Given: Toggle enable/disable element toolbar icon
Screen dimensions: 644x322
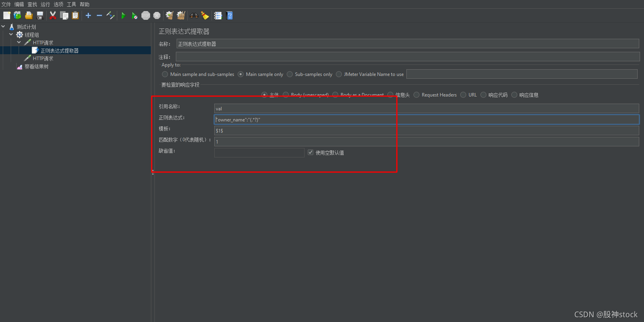Looking at the screenshot, I should (x=111, y=15).
